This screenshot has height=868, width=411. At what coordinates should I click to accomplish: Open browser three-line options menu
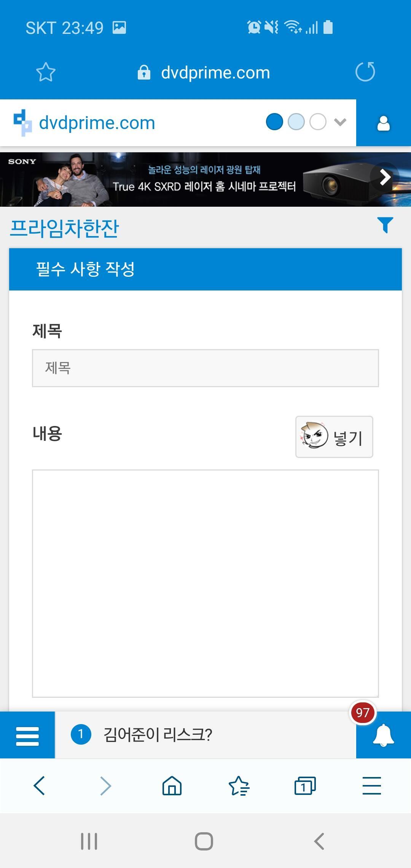coord(372,786)
